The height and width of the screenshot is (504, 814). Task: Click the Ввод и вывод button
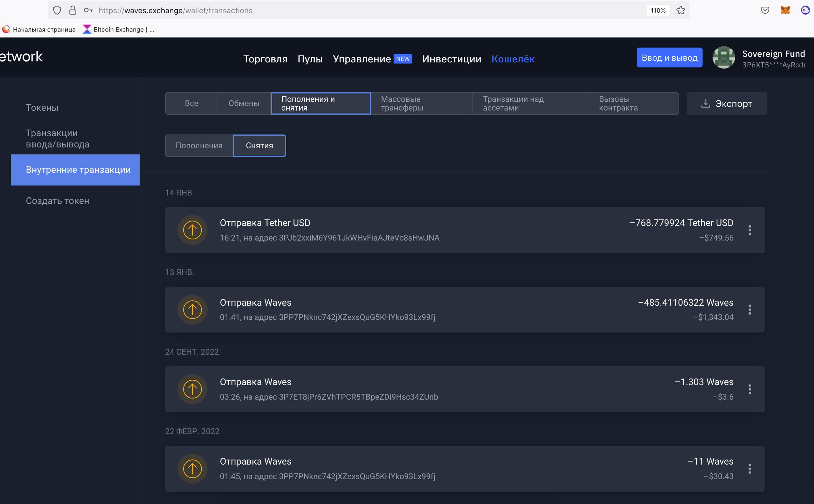click(x=669, y=58)
